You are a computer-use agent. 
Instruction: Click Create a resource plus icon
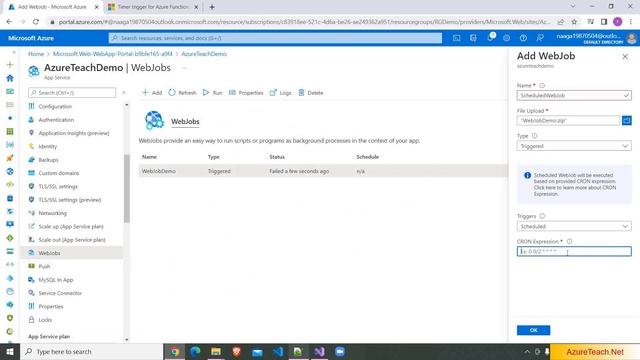10,64
